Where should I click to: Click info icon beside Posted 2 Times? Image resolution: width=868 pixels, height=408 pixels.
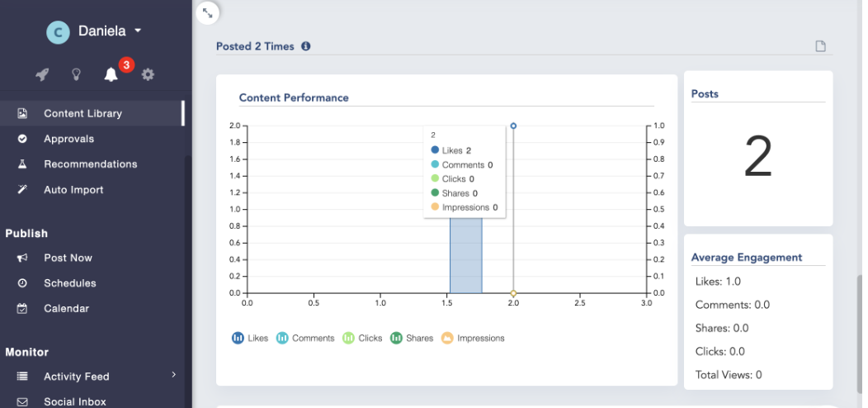pyautogui.click(x=306, y=46)
